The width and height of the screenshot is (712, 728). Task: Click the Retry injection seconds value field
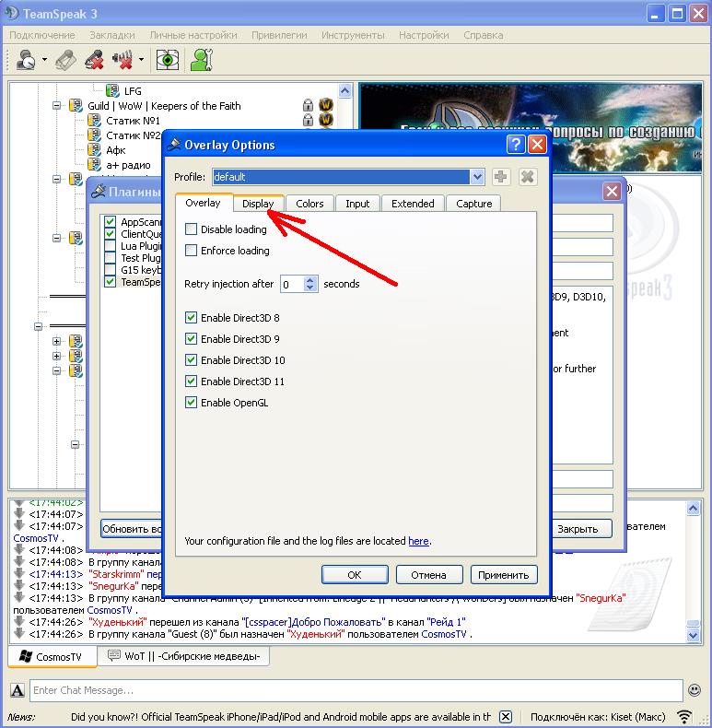[x=292, y=284]
